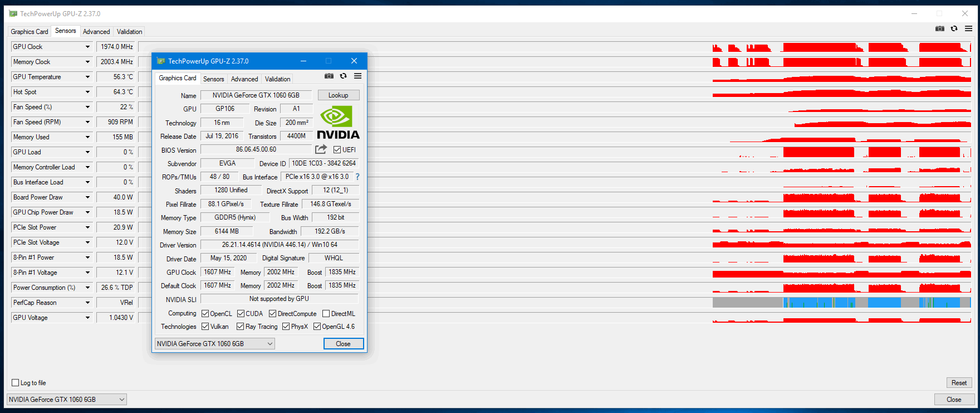Expand the Hot Spot sensor dropdown
This screenshot has height=413, width=980.
click(x=87, y=92)
